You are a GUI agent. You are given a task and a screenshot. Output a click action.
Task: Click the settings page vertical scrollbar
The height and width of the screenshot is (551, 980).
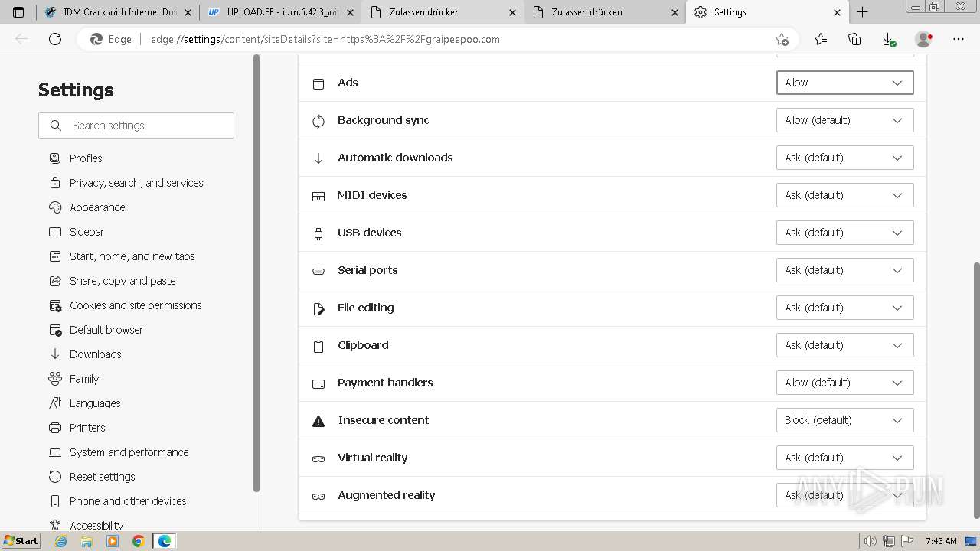click(975, 390)
